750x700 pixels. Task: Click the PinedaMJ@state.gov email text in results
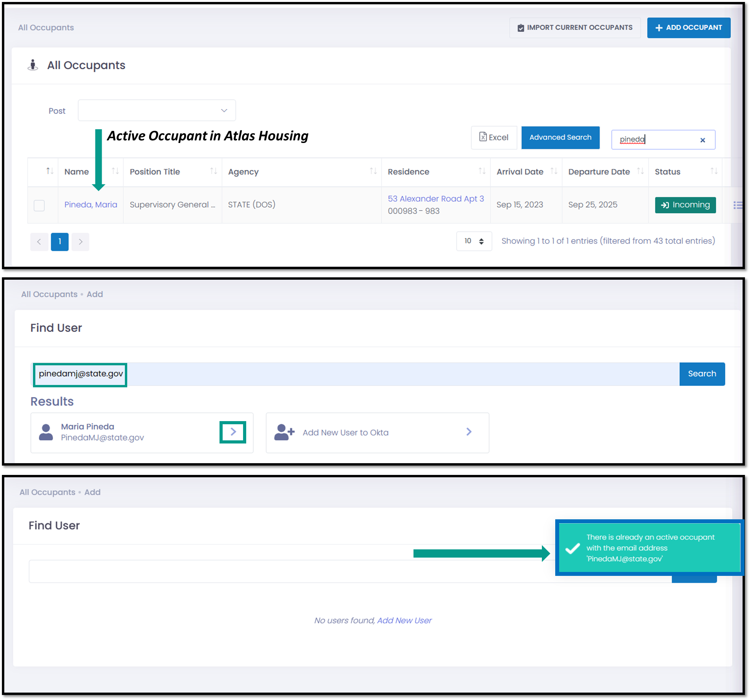pyautogui.click(x=102, y=438)
